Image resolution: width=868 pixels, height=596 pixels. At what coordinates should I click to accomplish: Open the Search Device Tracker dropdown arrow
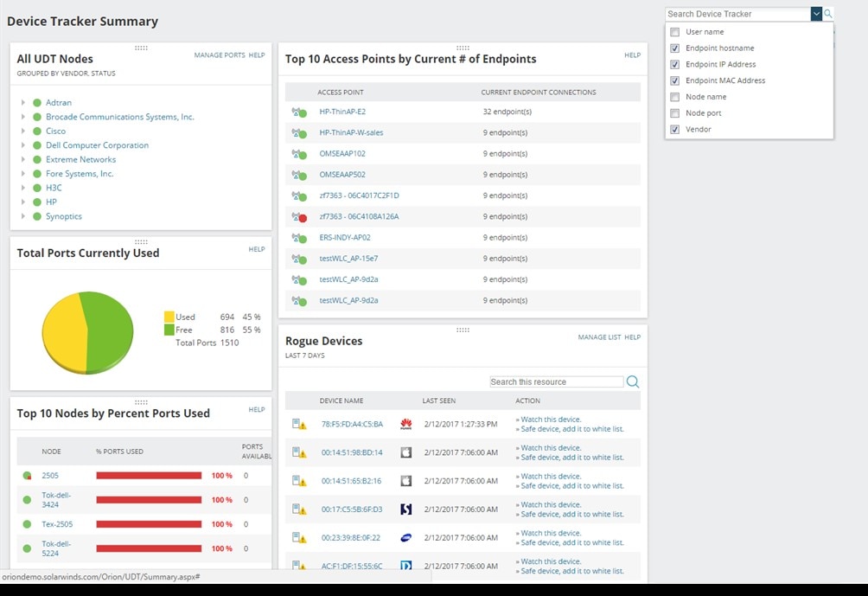815,13
